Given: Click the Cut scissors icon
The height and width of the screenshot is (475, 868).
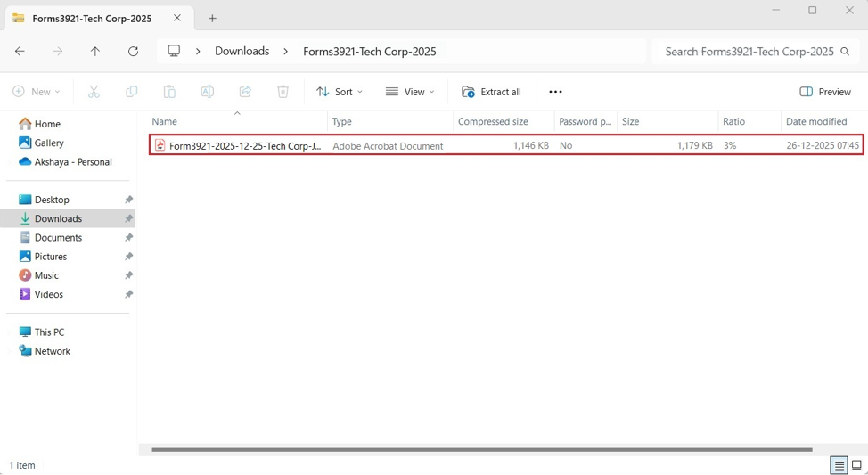Looking at the screenshot, I should pyautogui.click(x=94, y=92).
